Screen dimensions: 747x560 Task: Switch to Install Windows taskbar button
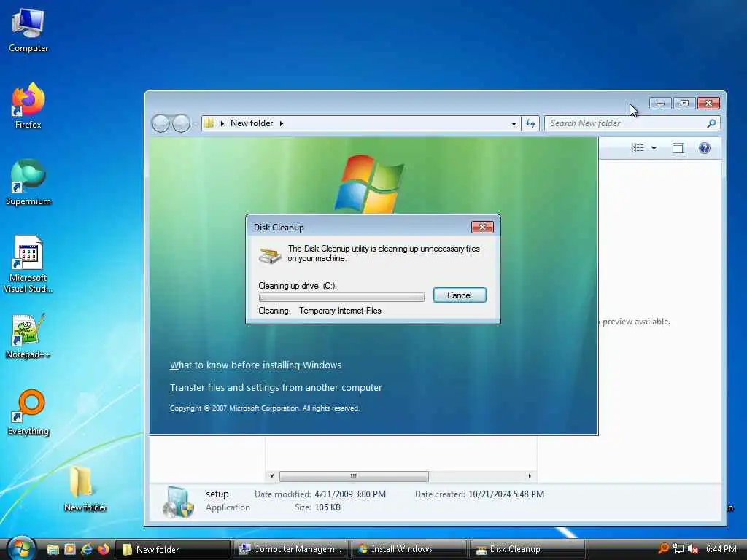pos(409,549)
